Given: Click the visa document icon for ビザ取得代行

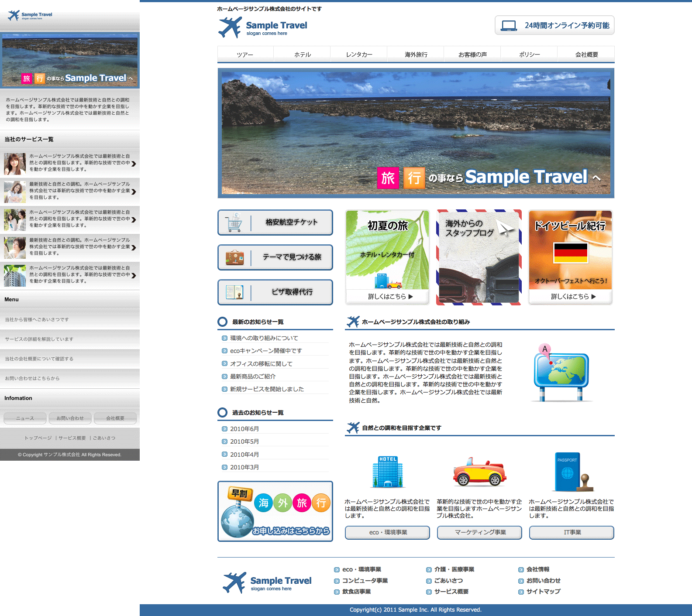Looking at the screenshot, I should (x=234, y=292).
